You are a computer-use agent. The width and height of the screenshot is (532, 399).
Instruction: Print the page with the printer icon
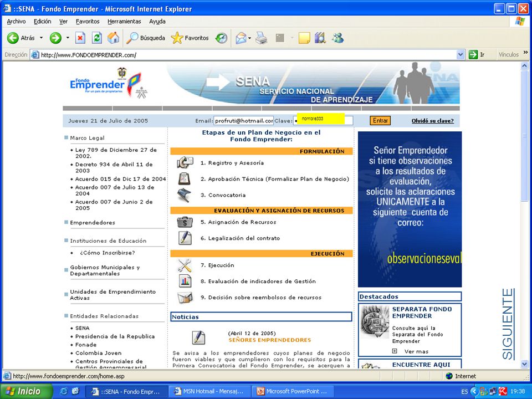click(261, 38)
